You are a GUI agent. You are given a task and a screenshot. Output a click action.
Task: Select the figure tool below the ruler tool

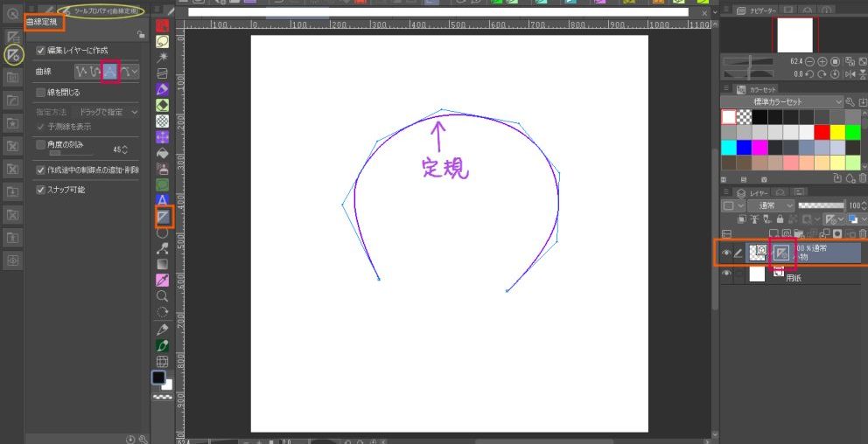[162, 232]
